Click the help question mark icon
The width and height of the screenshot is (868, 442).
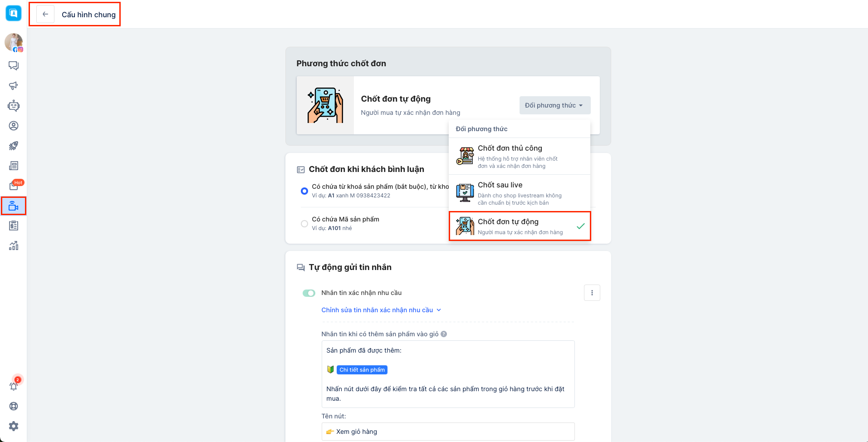coord(444,334)
